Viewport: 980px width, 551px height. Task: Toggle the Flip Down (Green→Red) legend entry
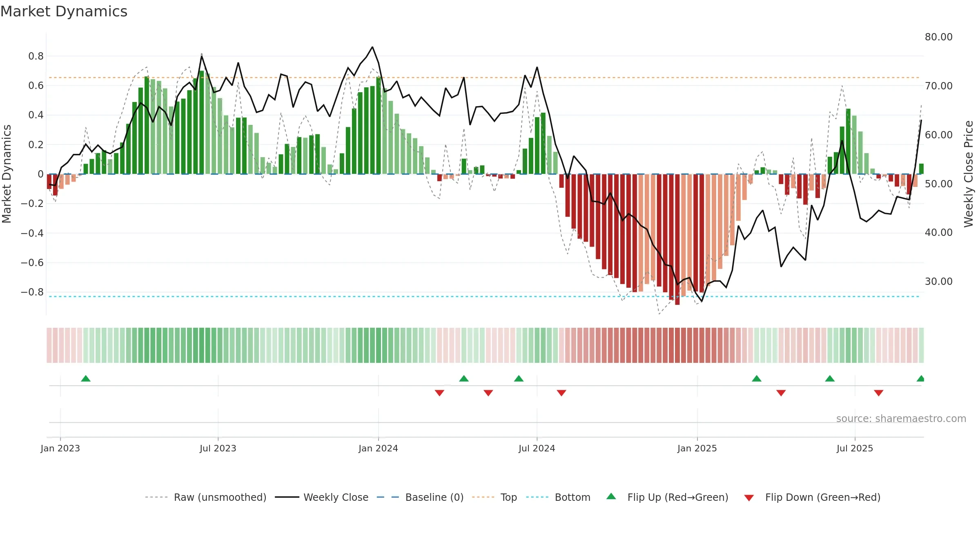click(812, 497)
